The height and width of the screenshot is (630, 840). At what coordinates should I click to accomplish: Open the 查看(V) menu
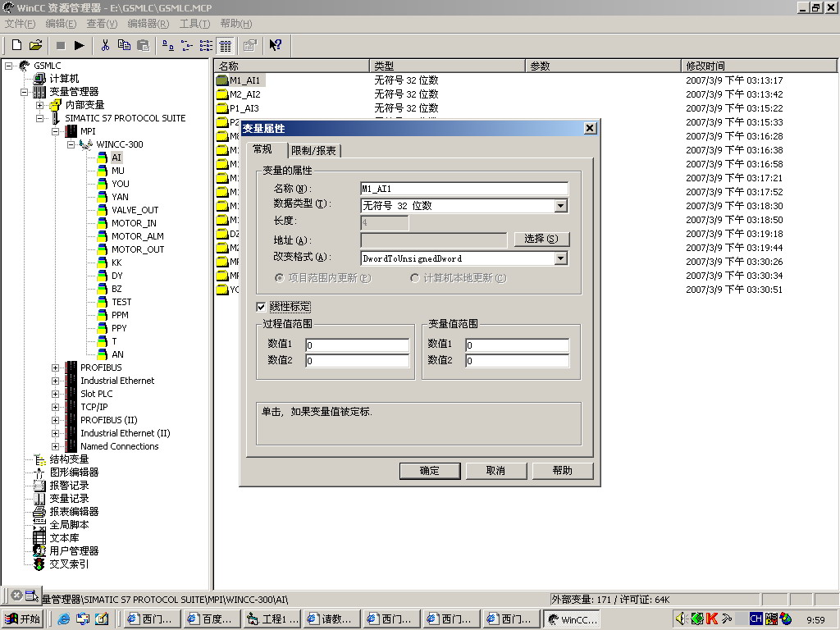click(103, 24)
